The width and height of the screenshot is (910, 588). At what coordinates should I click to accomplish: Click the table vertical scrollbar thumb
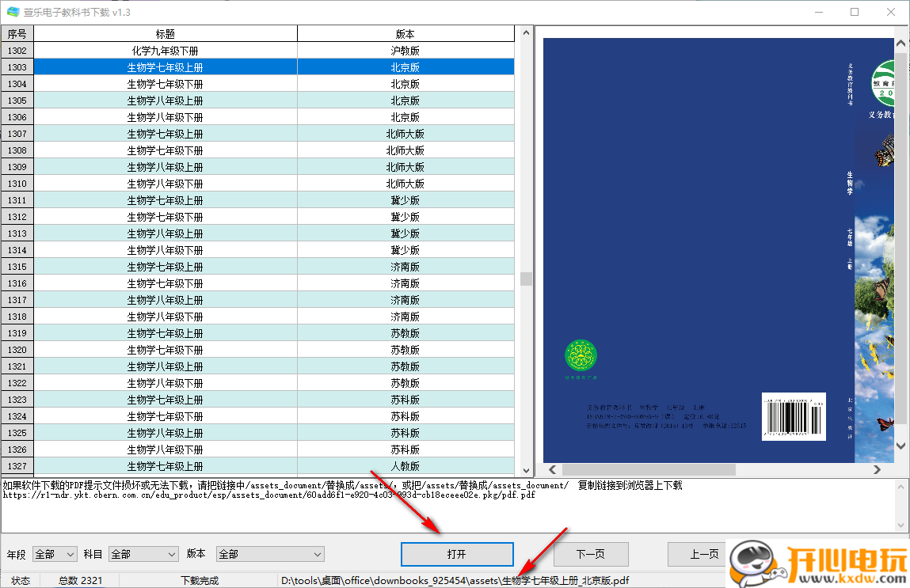pos(526,279)
